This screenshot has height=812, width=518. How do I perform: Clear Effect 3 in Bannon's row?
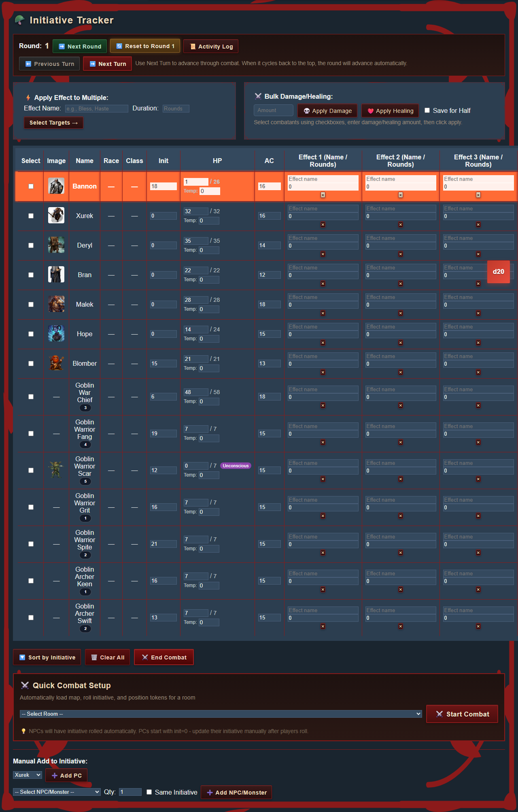pyautogui.click(x=478, y=195)
